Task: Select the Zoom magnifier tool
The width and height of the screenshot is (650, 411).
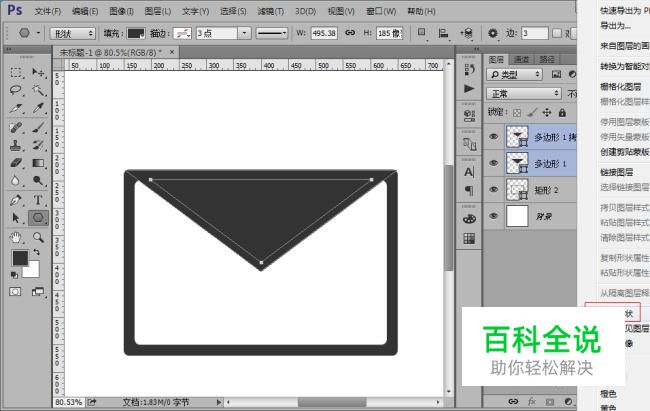Action: [38, 237]
